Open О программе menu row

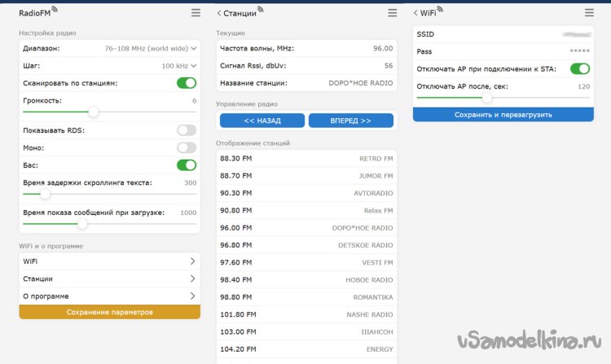tap(108, 296)
